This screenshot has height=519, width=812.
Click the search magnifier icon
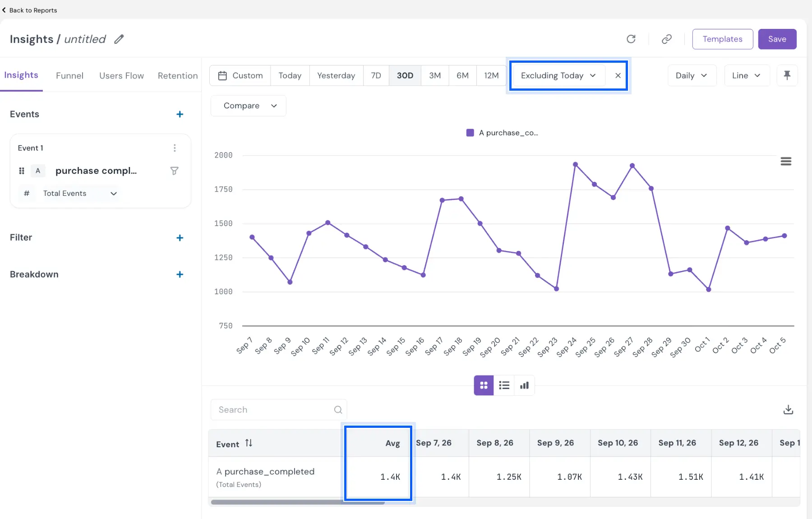[x=338, y=410]
